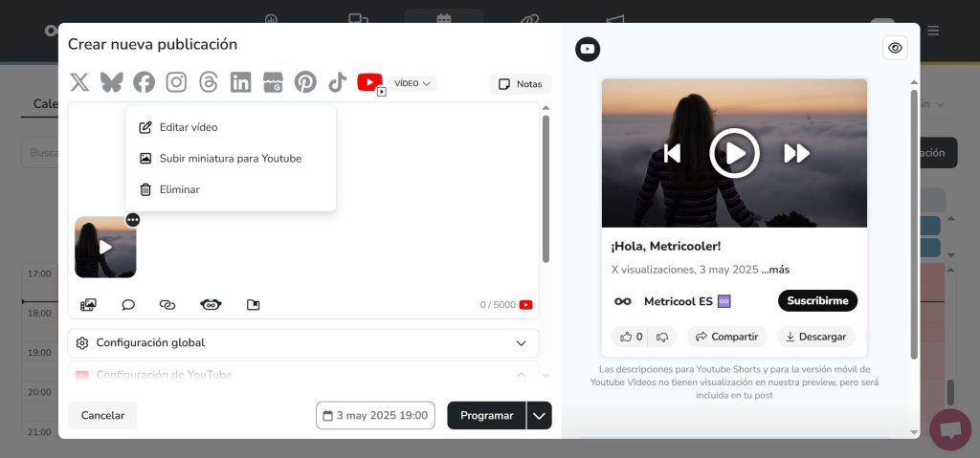Click the folder bookmark icon in editor
The height and width of the screenshot is (458, 980).
point(253,305)
